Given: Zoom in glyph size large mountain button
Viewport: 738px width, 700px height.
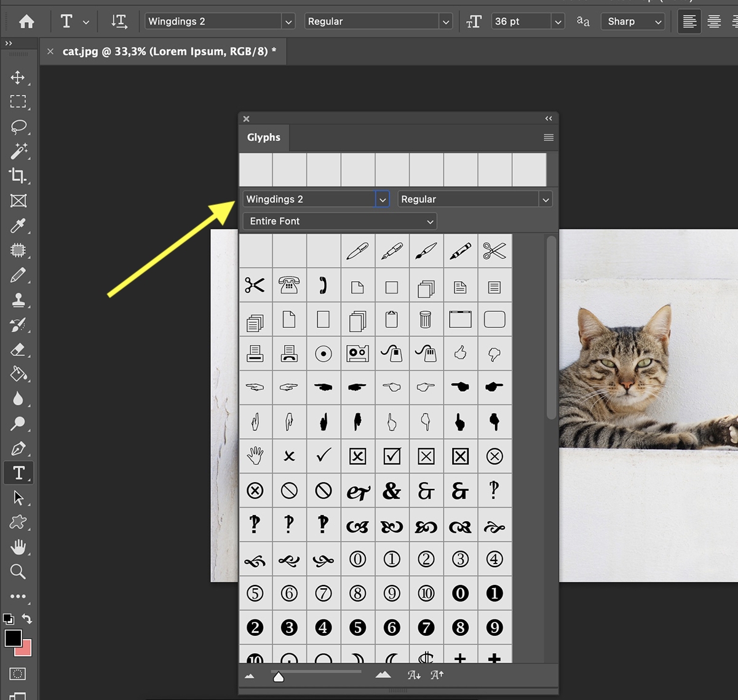Looking at the screenshot, I should (383, 675).
